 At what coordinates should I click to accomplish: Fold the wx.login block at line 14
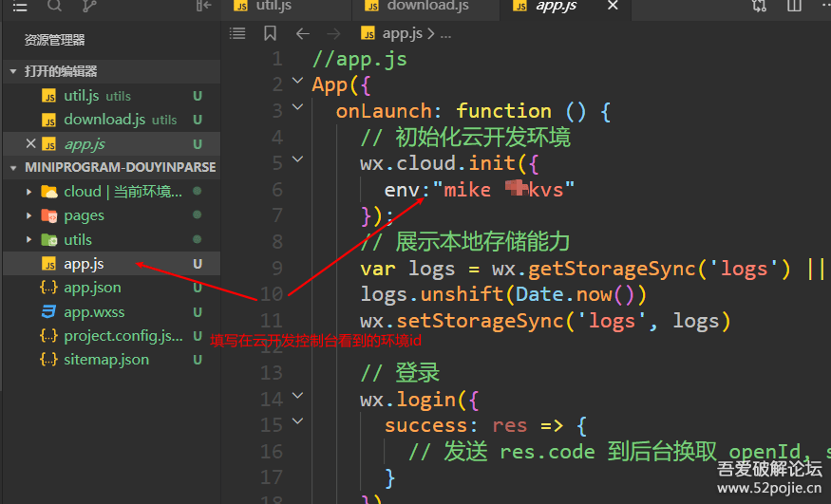click(298, 396)
